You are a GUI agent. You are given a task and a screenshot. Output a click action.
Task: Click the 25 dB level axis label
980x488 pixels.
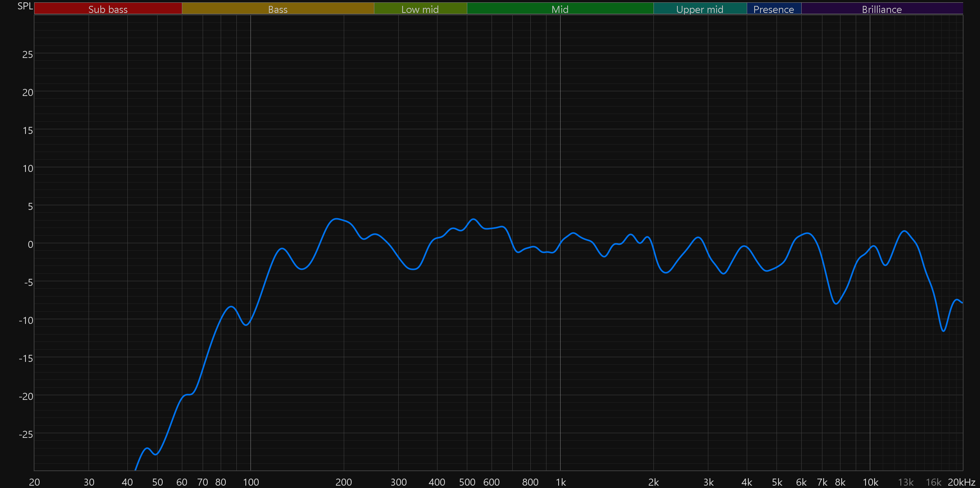[27, 54]
